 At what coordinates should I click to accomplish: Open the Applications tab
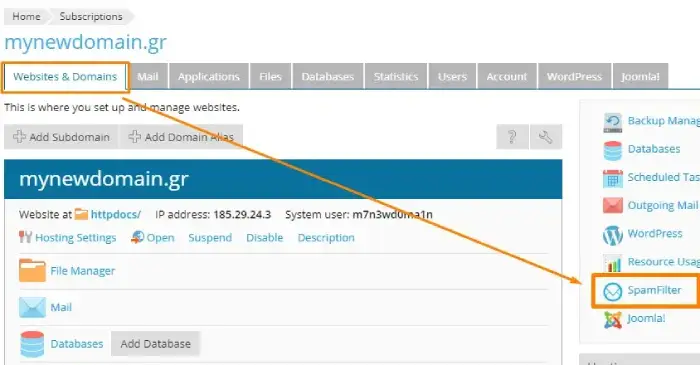(208, 77)
